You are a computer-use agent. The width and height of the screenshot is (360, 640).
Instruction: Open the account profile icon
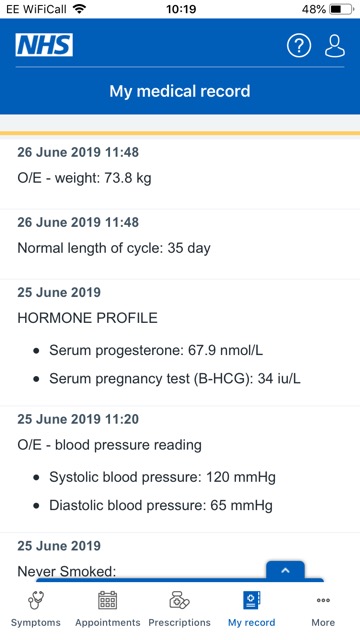335,46
